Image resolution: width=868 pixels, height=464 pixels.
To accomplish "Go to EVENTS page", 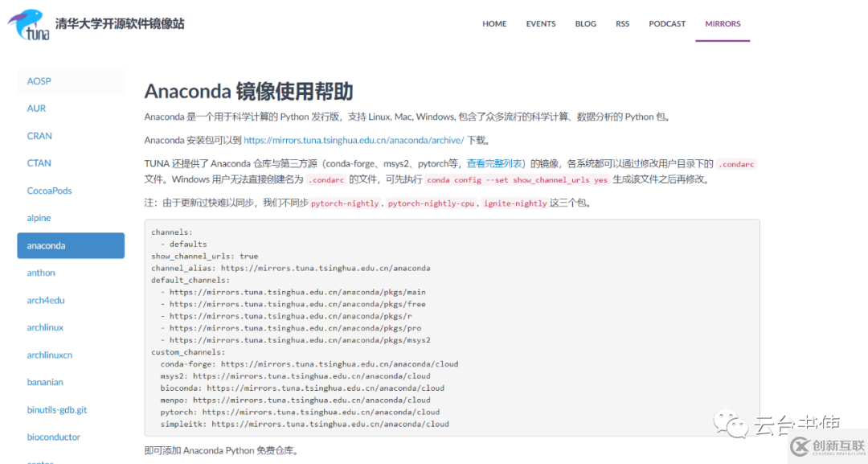I will click(541, 24).
